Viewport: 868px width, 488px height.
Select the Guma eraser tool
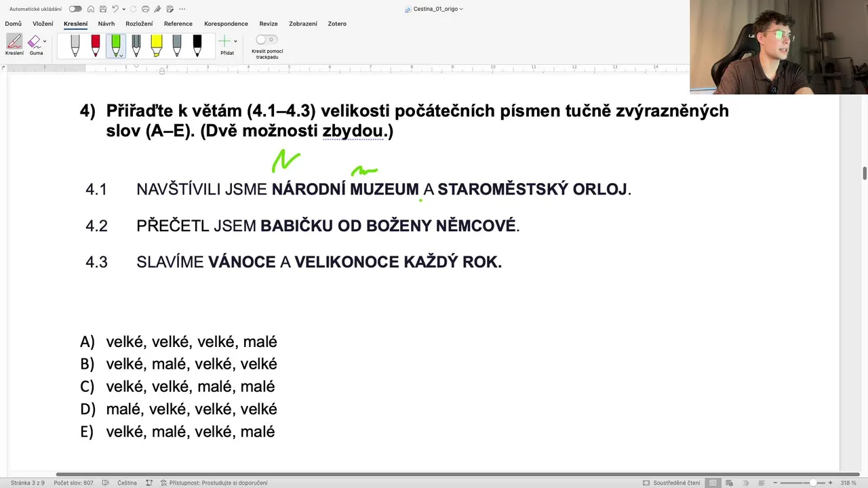coord(35,45)
